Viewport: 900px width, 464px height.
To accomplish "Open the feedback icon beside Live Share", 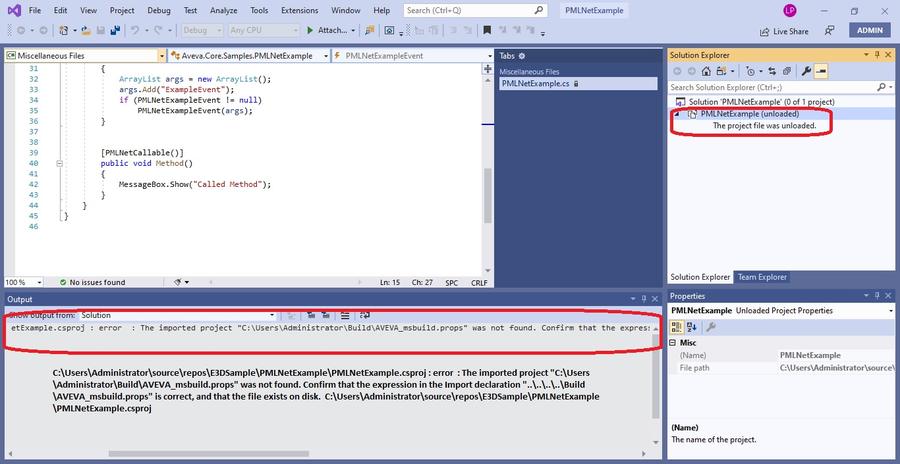I will [829, 31].
